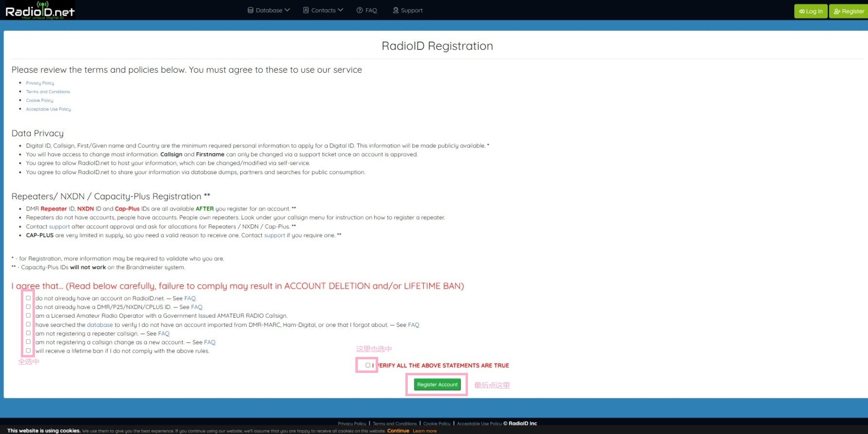Open the Database dropdown menu

click(268, 10)
